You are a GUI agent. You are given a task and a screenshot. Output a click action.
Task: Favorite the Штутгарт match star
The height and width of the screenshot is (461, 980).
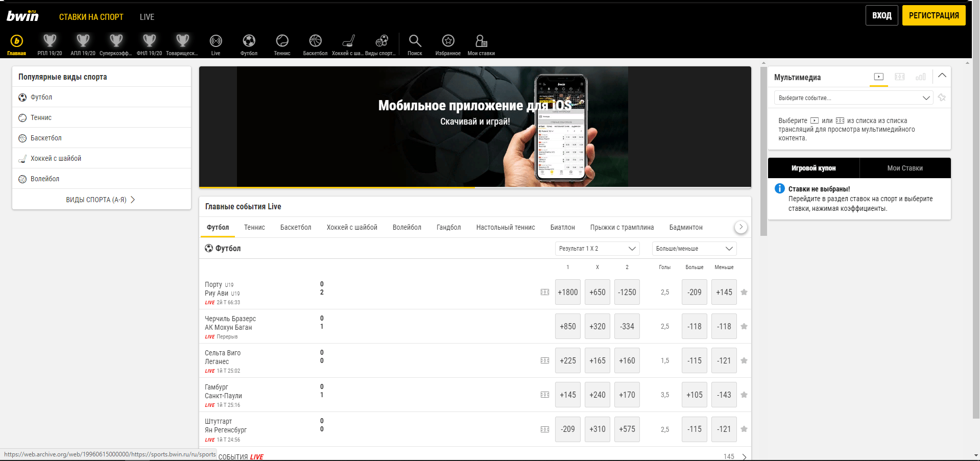pos(744,429)
